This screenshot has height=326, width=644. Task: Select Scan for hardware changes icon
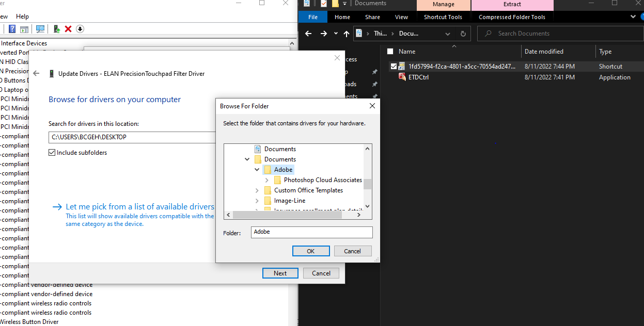[x=40, y=28]
